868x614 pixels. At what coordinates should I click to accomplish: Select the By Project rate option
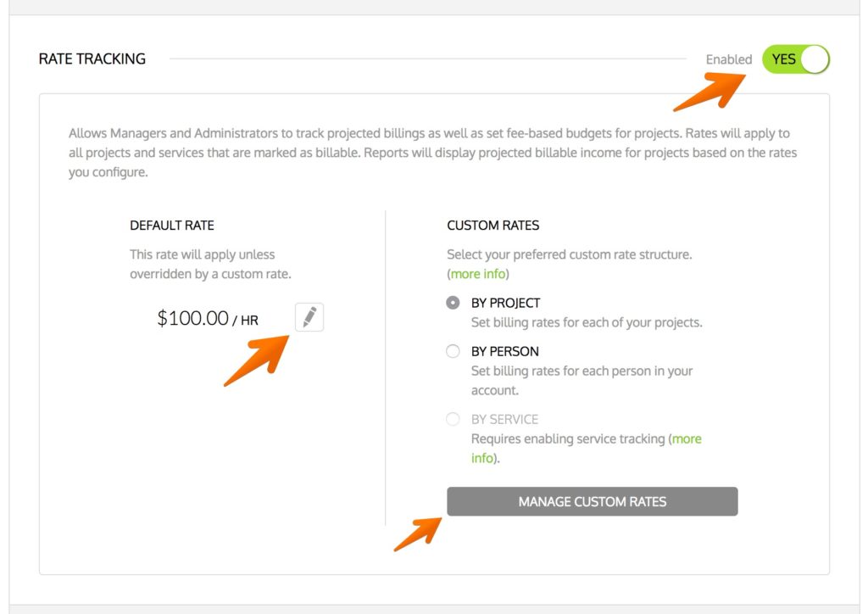click(453, 303)
